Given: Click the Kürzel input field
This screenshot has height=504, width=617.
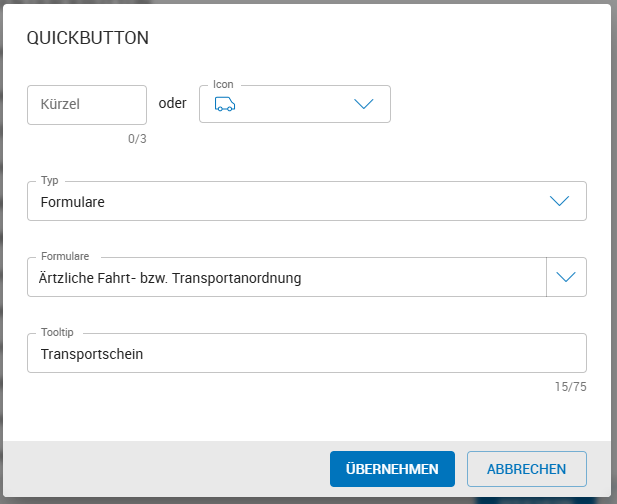Looking at the screenshot, I should click(x=87, y=105).
